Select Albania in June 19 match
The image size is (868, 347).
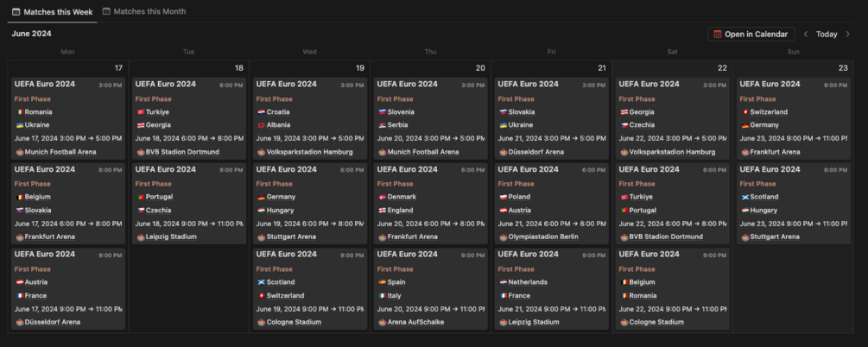pyautogui.click(x=278, y=125)
